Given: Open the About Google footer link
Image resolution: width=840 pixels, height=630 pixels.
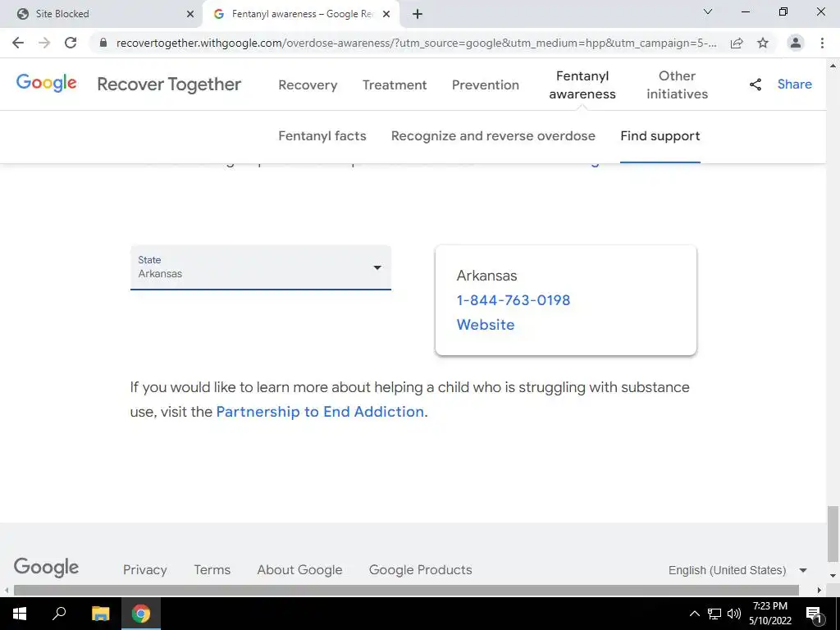Looking at the screenshot, I should [x=299, y=570].
